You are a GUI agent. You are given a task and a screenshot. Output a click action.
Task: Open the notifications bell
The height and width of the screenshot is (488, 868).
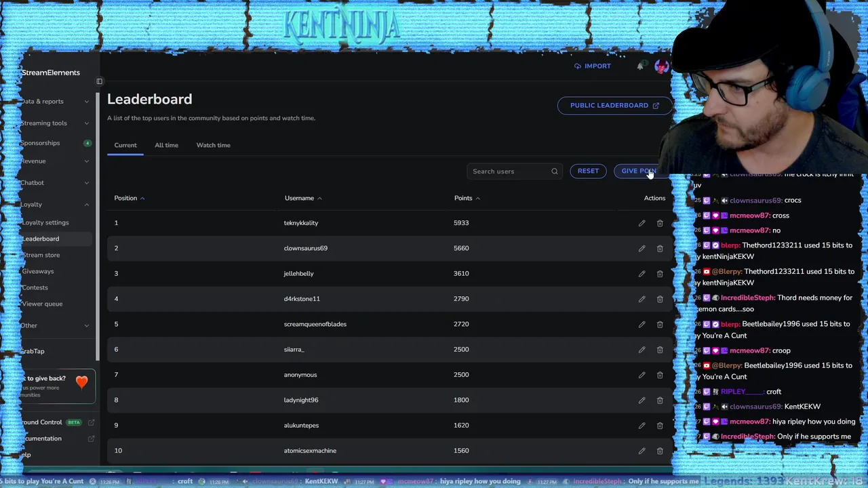(x=639, y=66)
